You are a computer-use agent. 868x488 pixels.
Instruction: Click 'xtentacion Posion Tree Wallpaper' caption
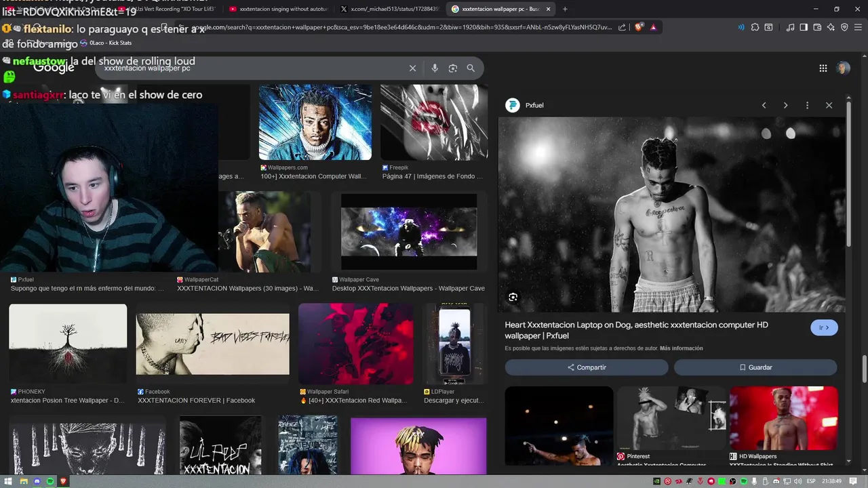pos(67,401)
